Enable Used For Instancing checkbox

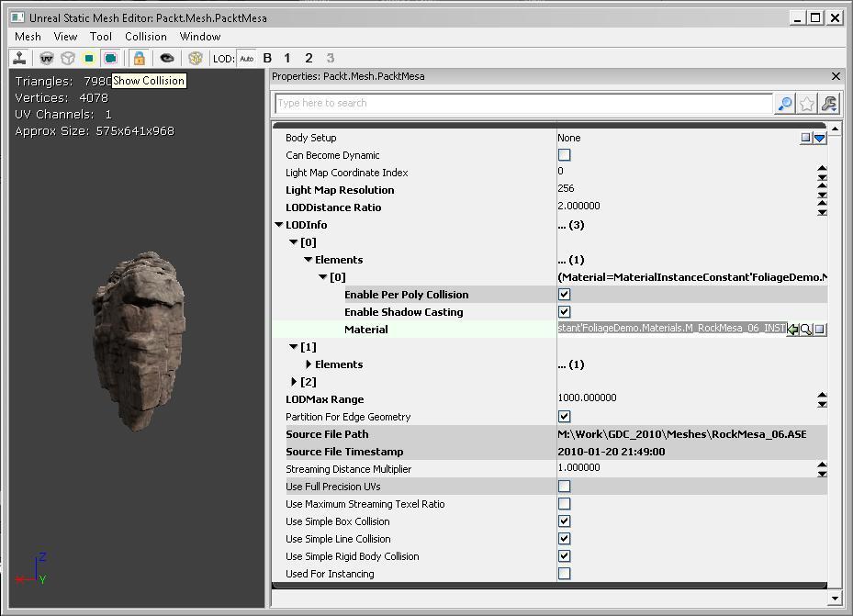(564, 573)
